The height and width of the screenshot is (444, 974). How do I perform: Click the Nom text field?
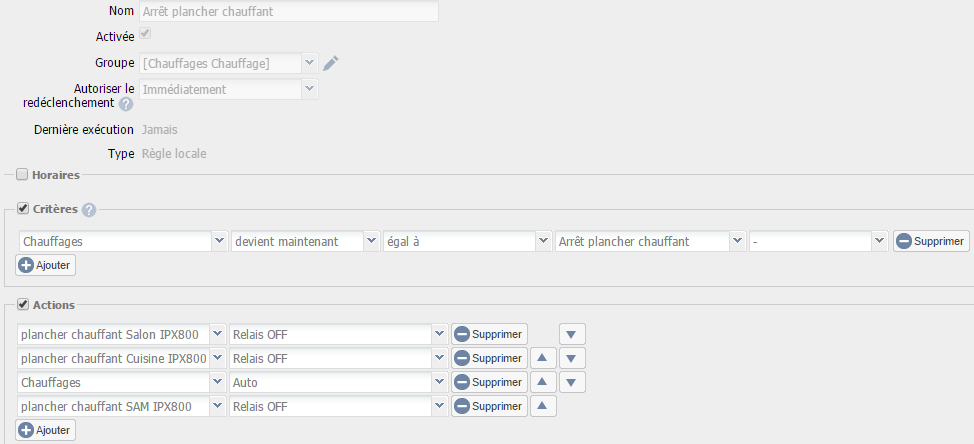(x=288, y=12)
